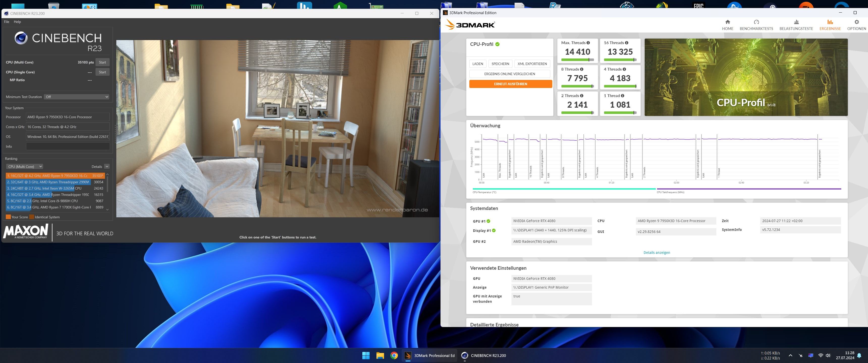Click info icon next to 16 Threads

pyautogui.click(x=627, y=43)
